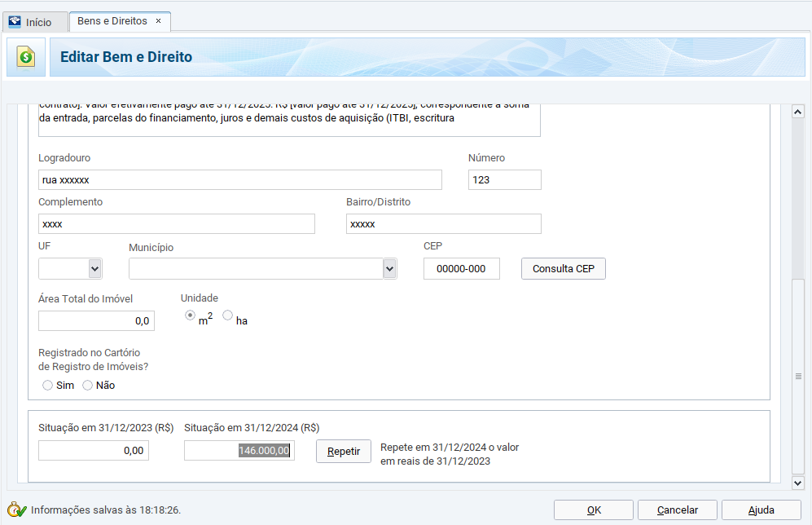Focus the Situação em 31/12/2023 value field
Screen dimensions: 812x525
93,451
